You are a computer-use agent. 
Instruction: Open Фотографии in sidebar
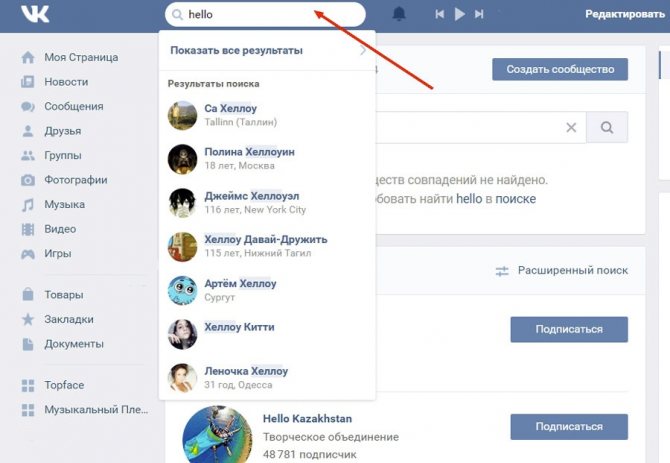pos(76,180)
